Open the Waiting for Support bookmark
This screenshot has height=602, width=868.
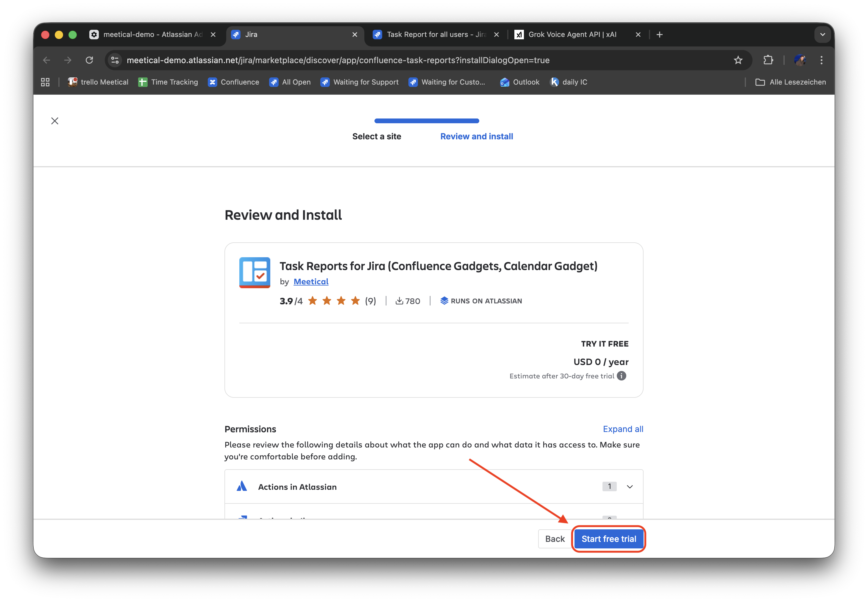359,82
